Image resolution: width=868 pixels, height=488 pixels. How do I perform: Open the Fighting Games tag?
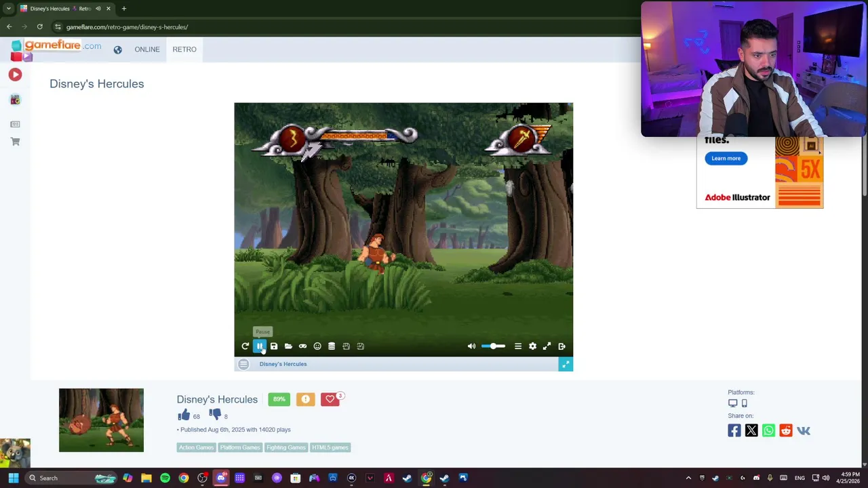pyautogui.click(x=286, y=447)
